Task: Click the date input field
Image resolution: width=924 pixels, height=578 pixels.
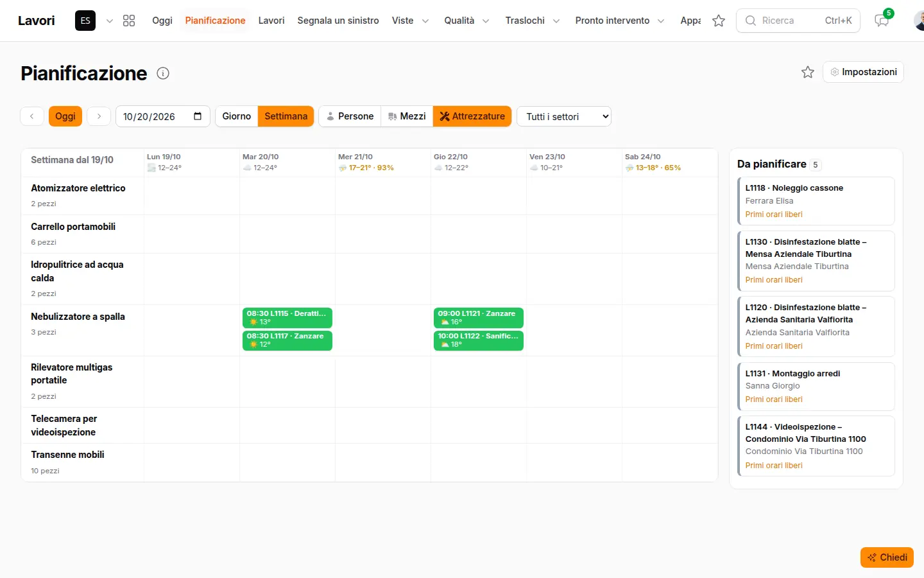Action: [163, 116]
